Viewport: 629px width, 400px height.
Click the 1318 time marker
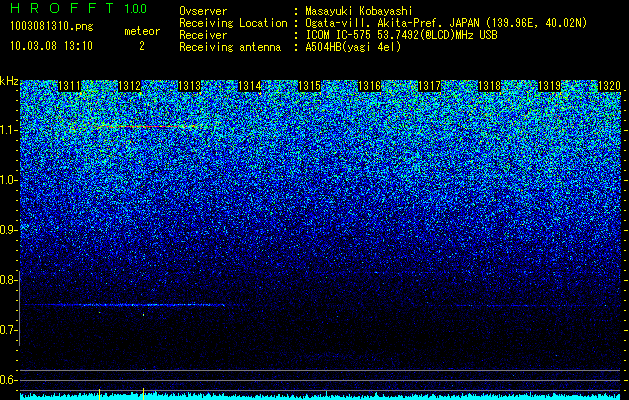(489, 86)
